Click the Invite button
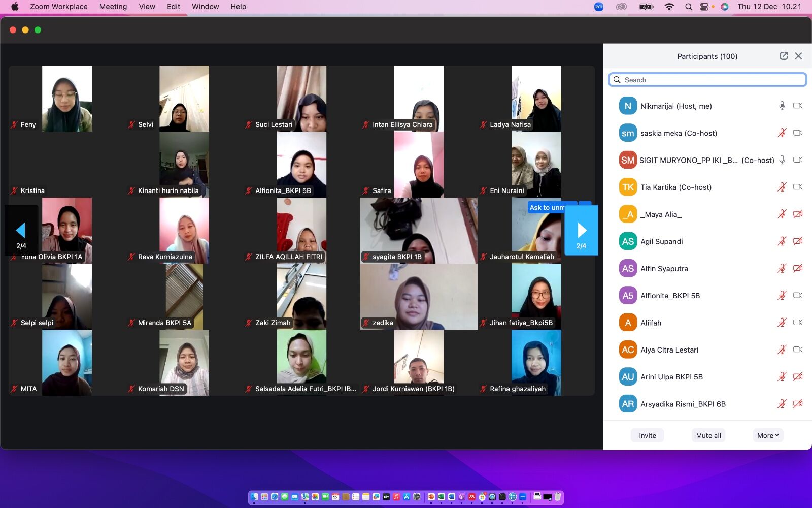Image resolution: width=812 pixels, height=508 pixels. click(648, 435)
